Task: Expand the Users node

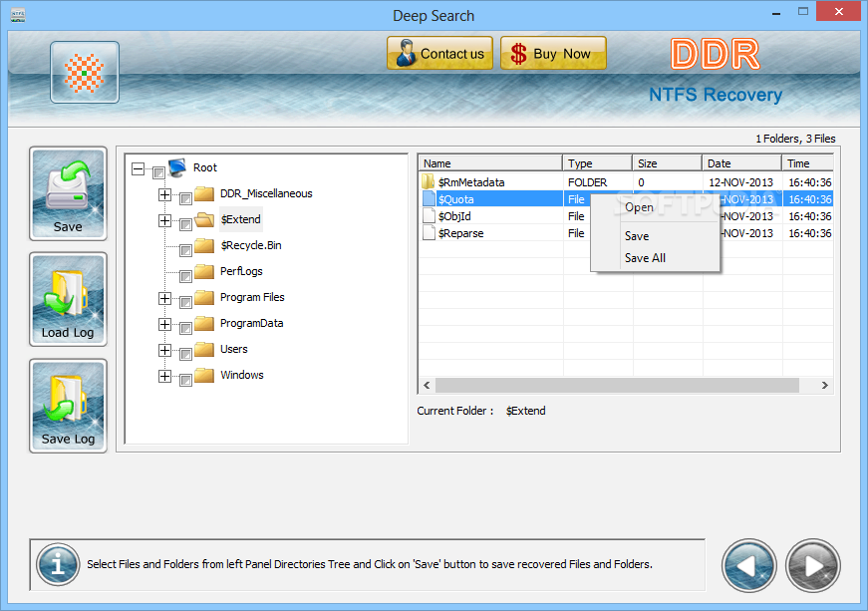Action: [164, 350]
